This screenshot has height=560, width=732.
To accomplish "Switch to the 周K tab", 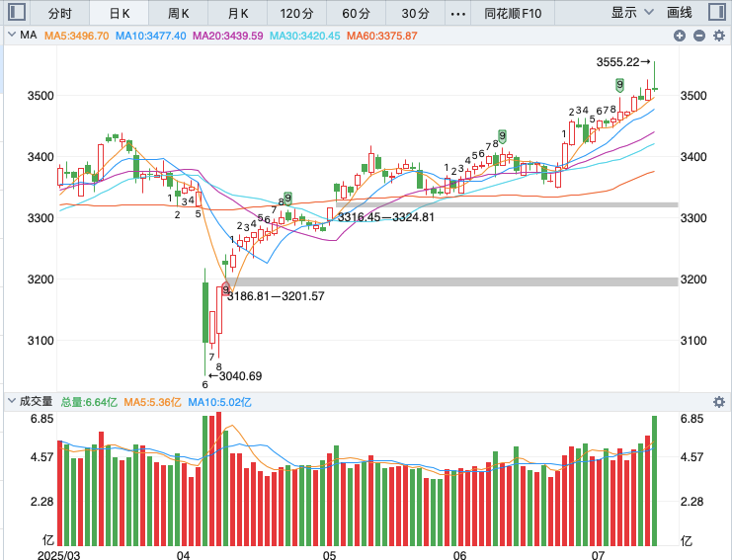I will coord(179,13).
